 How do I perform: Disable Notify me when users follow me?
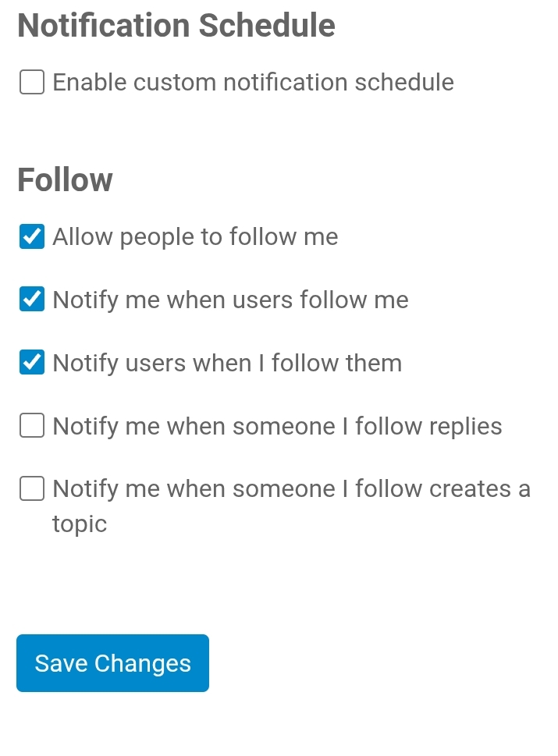coord(32,300)
